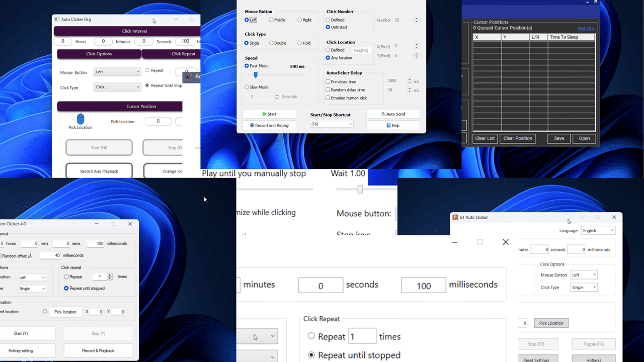Click Record And Playback in Auto Clicker Org
The height and width of the screenshot is (362, 644).
[x=99, y=171]
